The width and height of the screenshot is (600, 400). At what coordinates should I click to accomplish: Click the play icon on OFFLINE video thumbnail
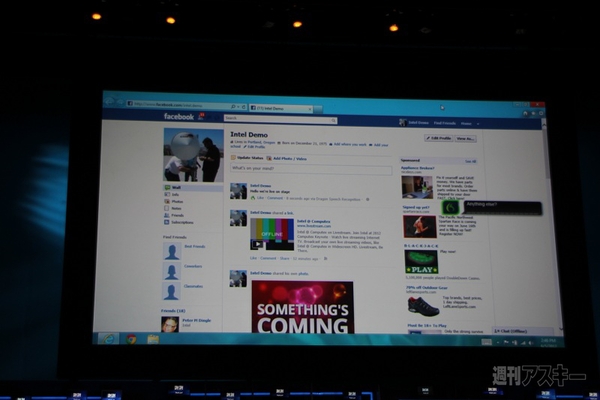click(x=258, y=244)
